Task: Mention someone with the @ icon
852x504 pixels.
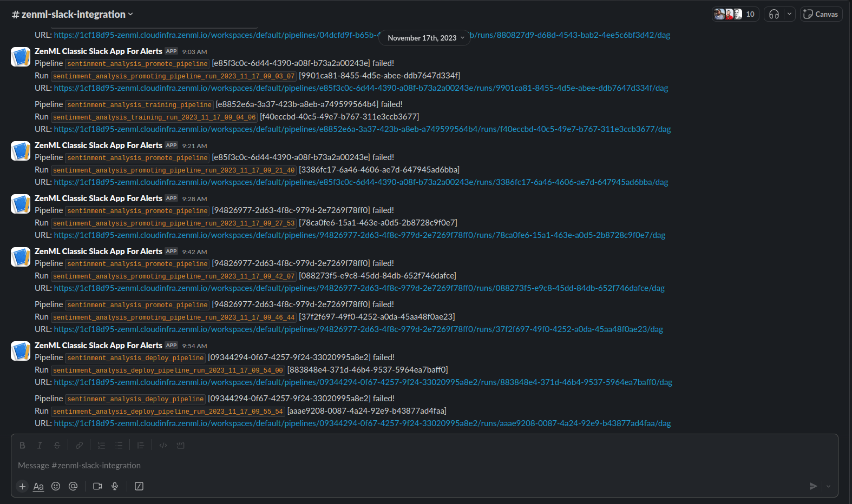Action: [x=73, y=486]
